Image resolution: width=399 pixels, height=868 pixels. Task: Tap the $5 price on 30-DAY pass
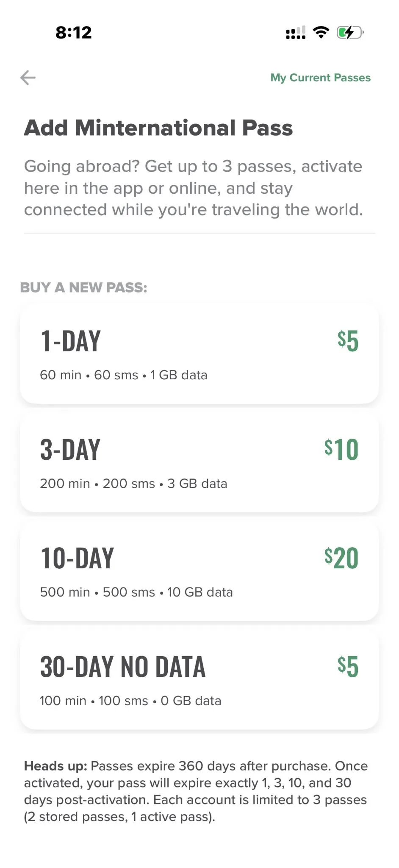[x=348, y=666]
